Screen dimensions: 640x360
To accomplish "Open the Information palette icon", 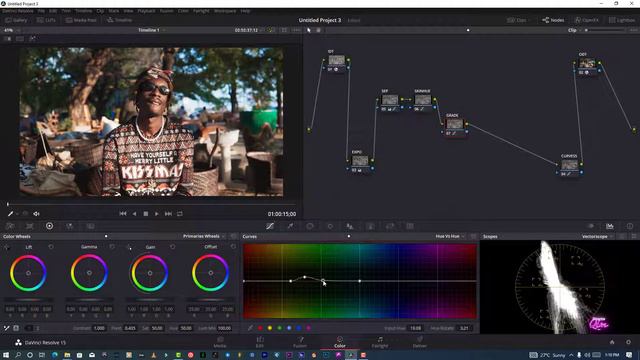I will click(630, 226).
